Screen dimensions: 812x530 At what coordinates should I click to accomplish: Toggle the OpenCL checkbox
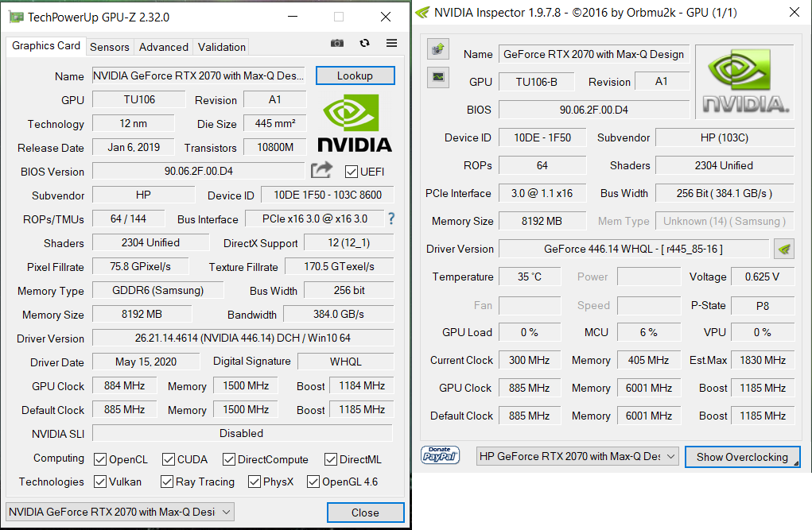pyautogui.click(x=100, y=459)
